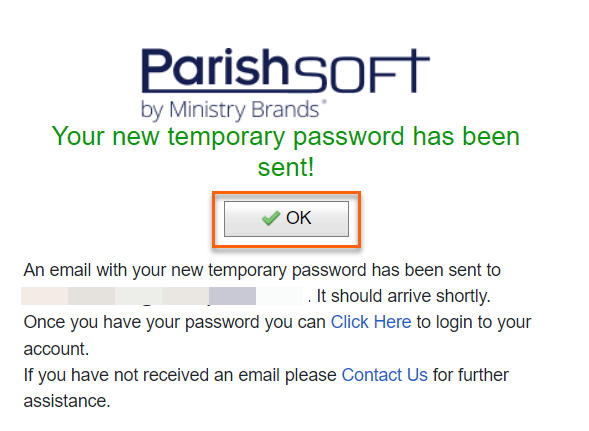The height and width of the screenshot is (431, 589).
Task: Click the bold 'Parish' word in the logo
Action: point(215,67)
